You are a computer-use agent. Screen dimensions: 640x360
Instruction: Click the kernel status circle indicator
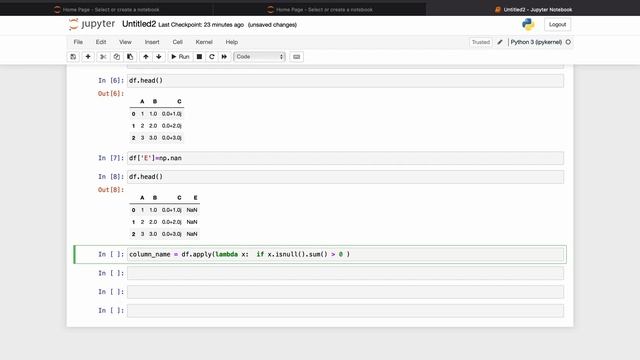[568, 42]
